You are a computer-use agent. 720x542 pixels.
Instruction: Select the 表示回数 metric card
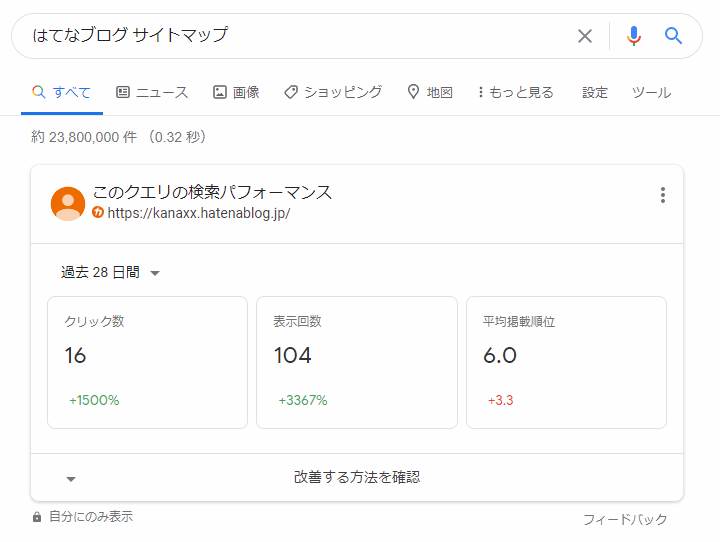pyautogui.click(x=357, y=362)
